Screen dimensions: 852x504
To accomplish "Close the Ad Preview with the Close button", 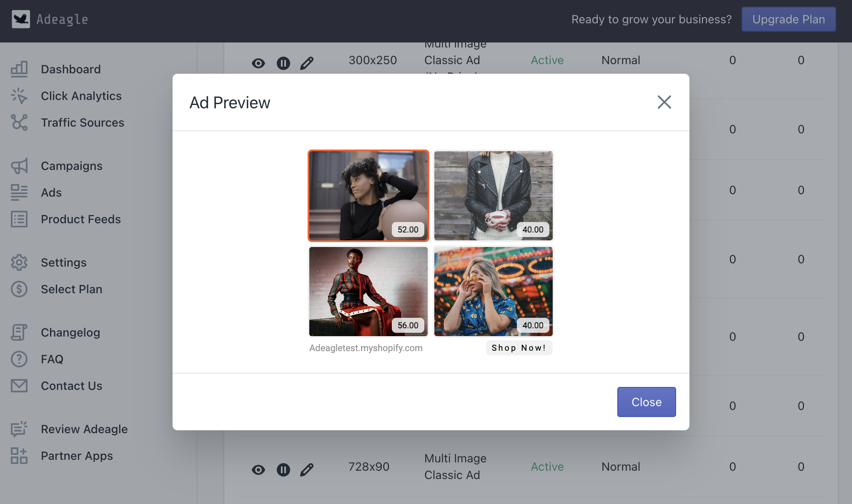I will point(646,402).
